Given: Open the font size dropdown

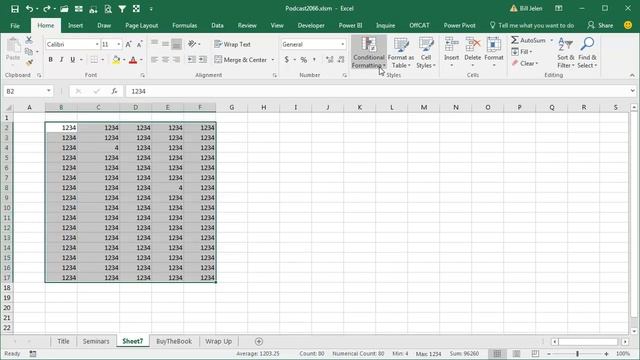Looking at the screenshot, I should click(119, 44).
